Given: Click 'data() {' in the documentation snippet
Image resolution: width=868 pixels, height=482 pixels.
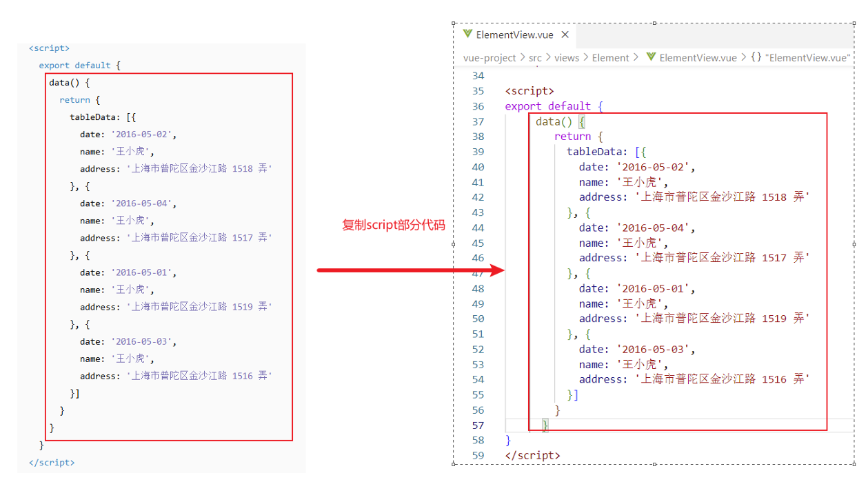Looking at the screenshot, I should (x=70, y=83).
